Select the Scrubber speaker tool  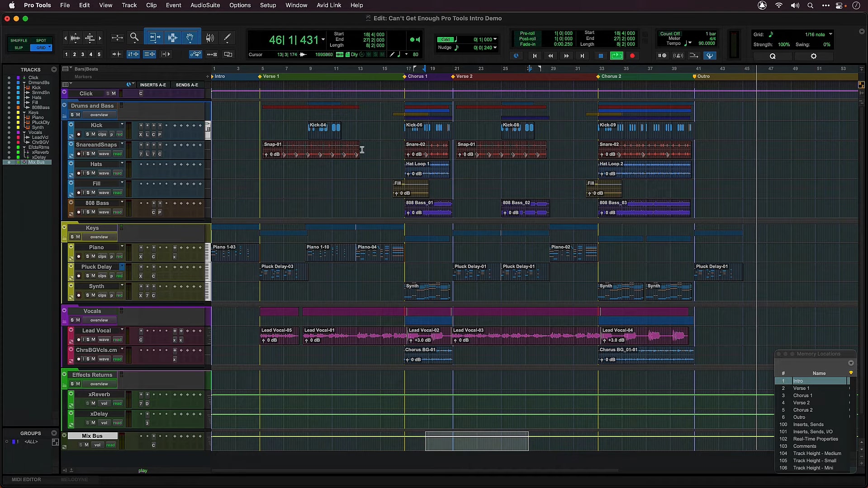pos(210,38)
